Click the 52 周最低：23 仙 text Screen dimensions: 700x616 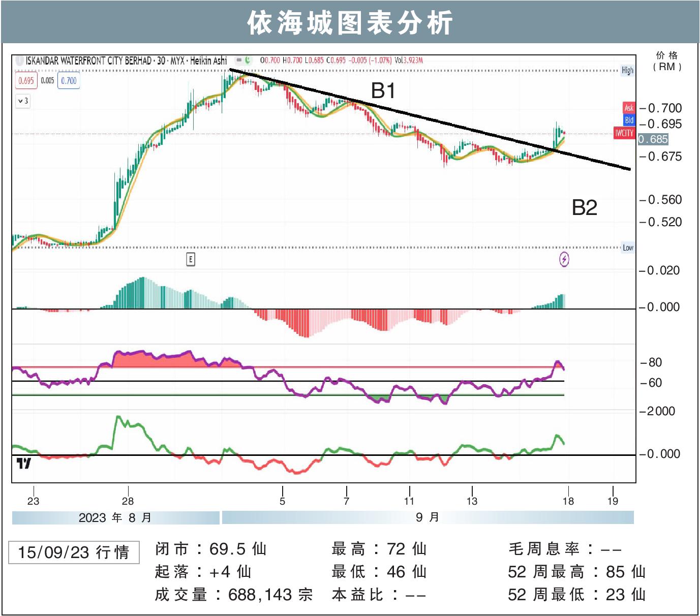pos(577,595)
